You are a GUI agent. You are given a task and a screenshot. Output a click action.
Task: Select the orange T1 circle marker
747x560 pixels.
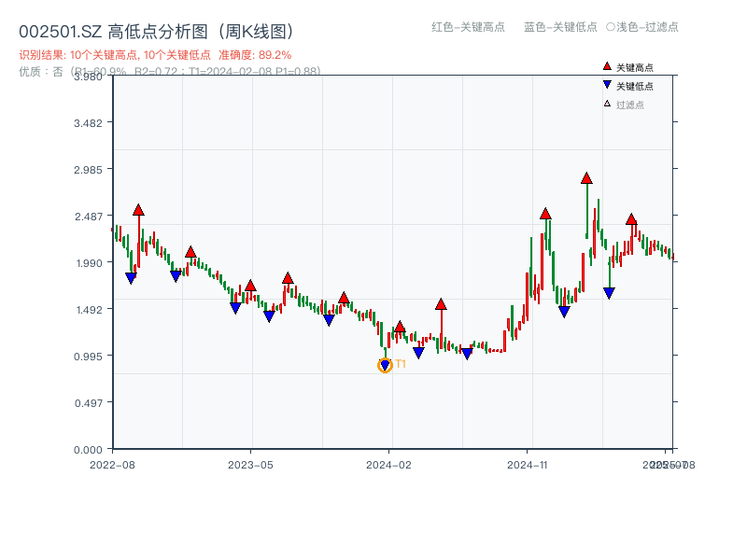[x=384, y=364]
